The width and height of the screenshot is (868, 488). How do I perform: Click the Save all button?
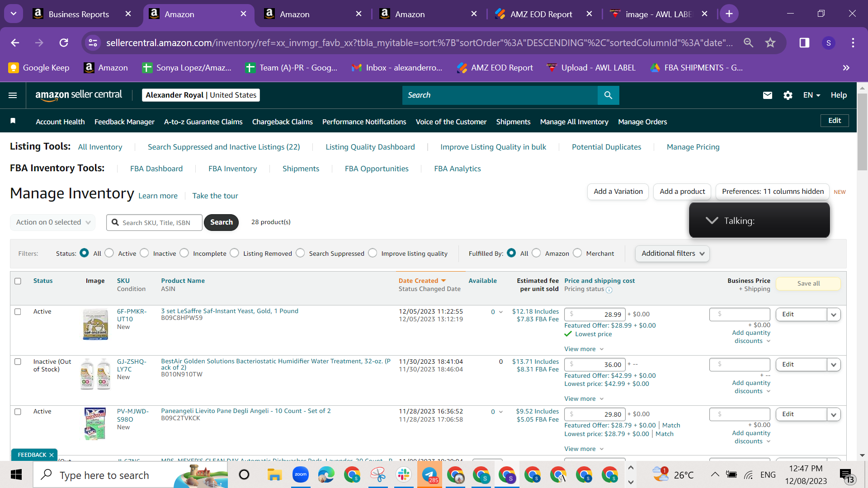pyautogui.click(x=808, y=284)
